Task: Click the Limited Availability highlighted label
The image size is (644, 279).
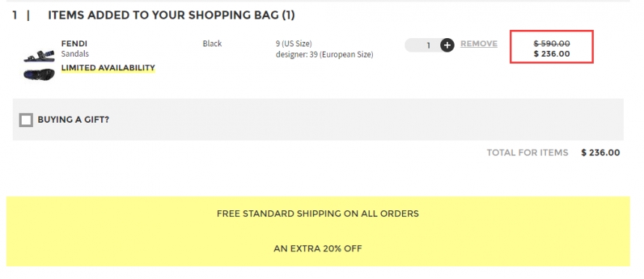Action: coord(108,68)
